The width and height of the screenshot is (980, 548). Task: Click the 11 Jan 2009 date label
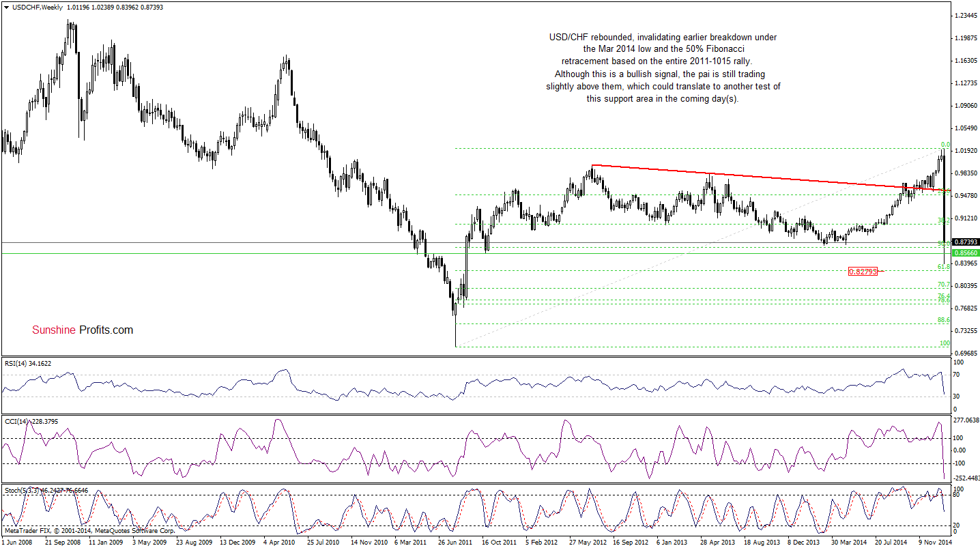pyautogui.click(x=106, y=543)
